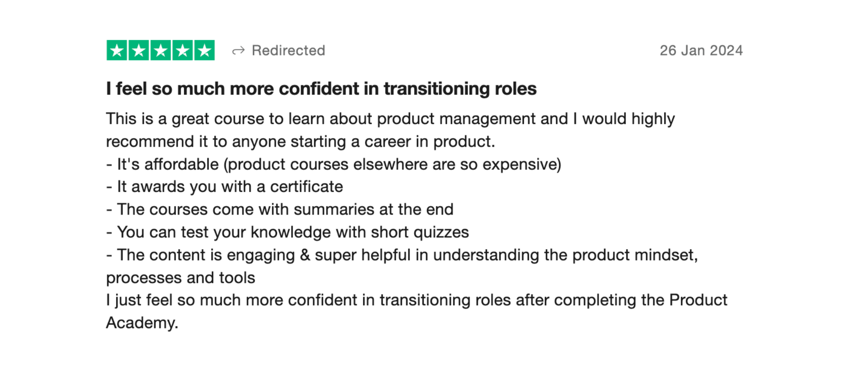The width and height of the screenshot is (868, 368).
Task: Click the "content is engaging" bullet line
Action: click(402, 255)
